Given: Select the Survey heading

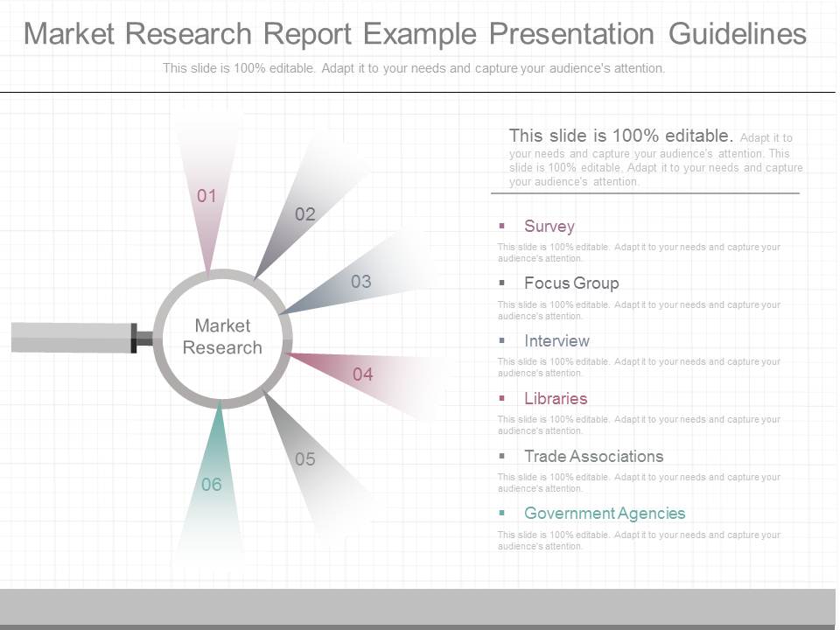Looking at the screenshot, I should pyautogui.click(x=549, y=227).
